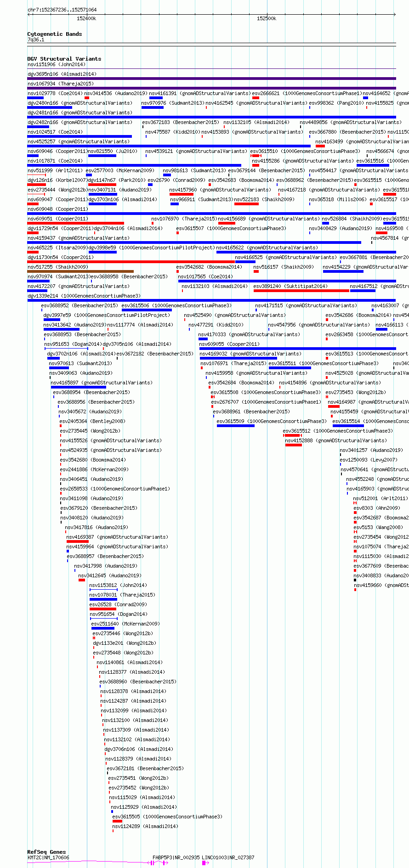
Task: Click esv26528 (Conrad2009) label
Action: coord(118,604)
